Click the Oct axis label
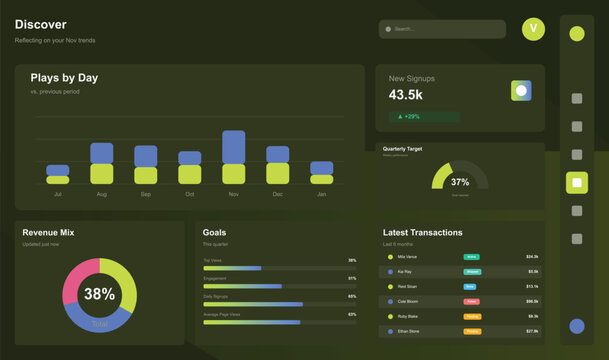609x360 pixels. click(x=190, y=194)
